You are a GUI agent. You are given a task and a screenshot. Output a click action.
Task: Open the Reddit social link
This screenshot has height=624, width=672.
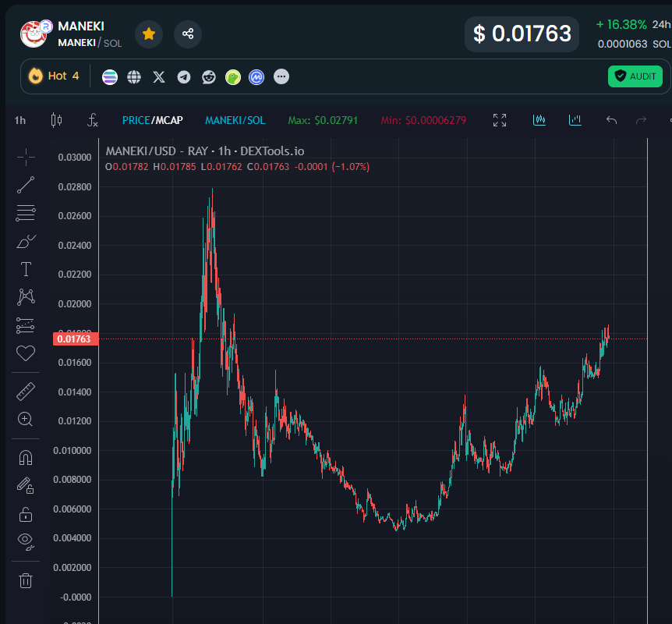[209, 77]
